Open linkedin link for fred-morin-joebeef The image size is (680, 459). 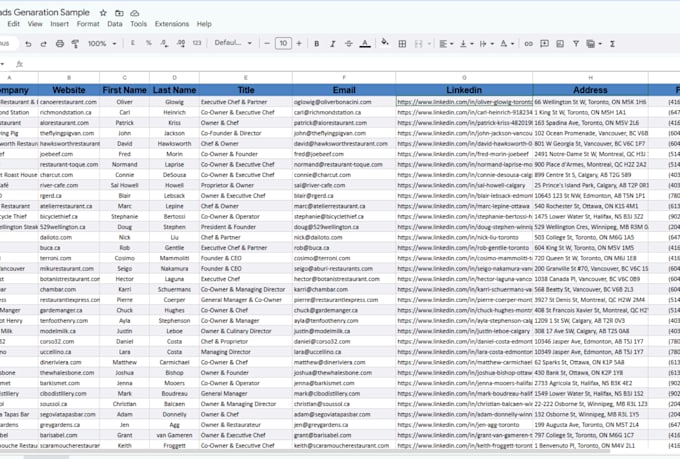coord(463,154)
